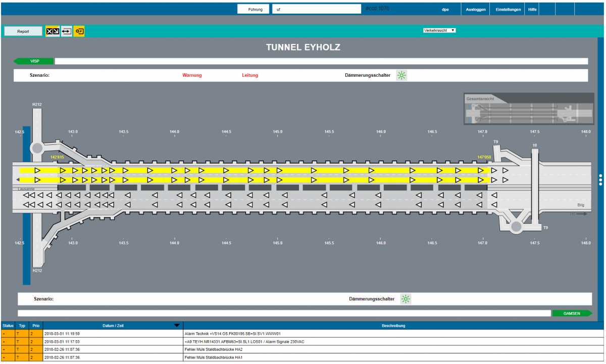The height and width of the screenshot is (364, 606).
Task: Click the Ausloggen button
Action: 476,9
